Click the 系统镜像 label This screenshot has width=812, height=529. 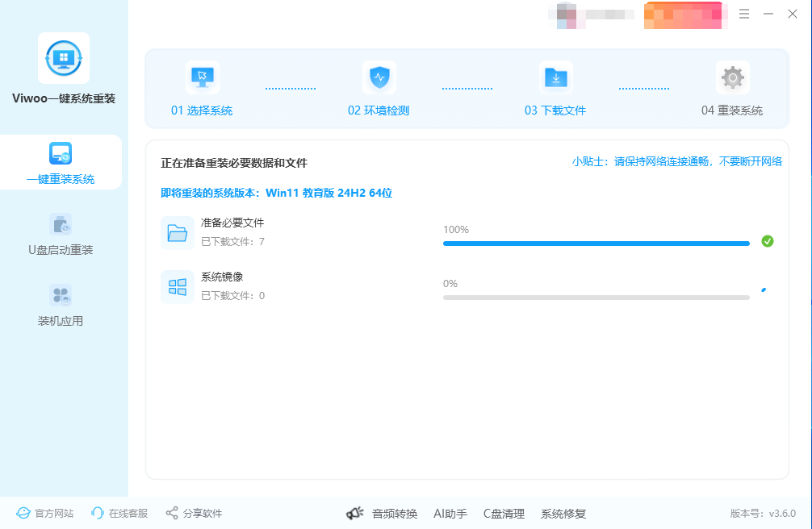click(222, 277)
